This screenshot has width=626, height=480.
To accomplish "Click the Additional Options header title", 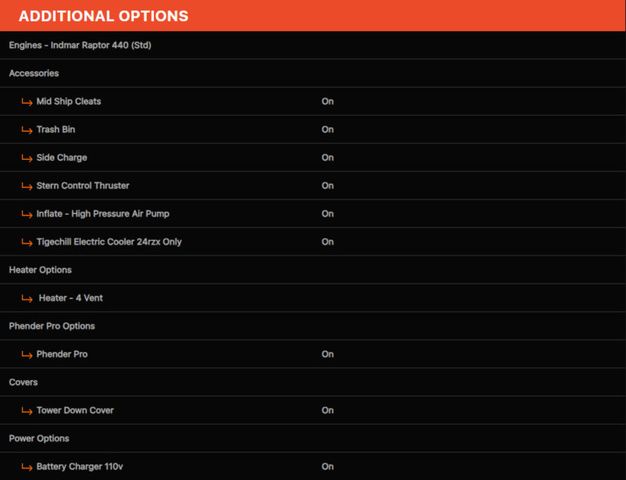I will [x=103, y=16].
